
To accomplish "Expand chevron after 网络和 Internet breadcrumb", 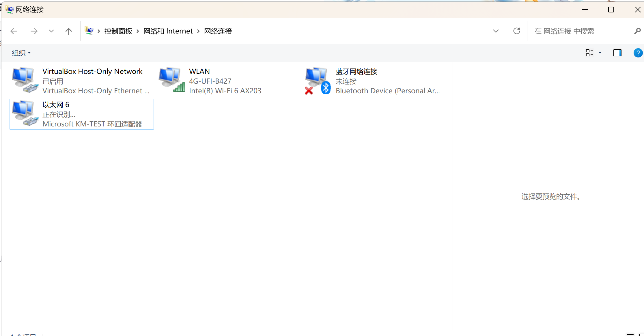I will (x=198, y=31).
